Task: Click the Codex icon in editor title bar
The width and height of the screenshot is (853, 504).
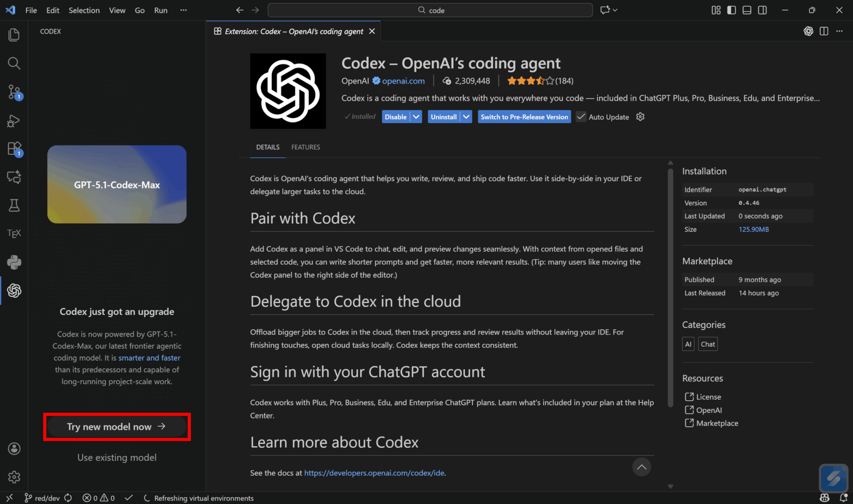Action: tap(808, 31)
